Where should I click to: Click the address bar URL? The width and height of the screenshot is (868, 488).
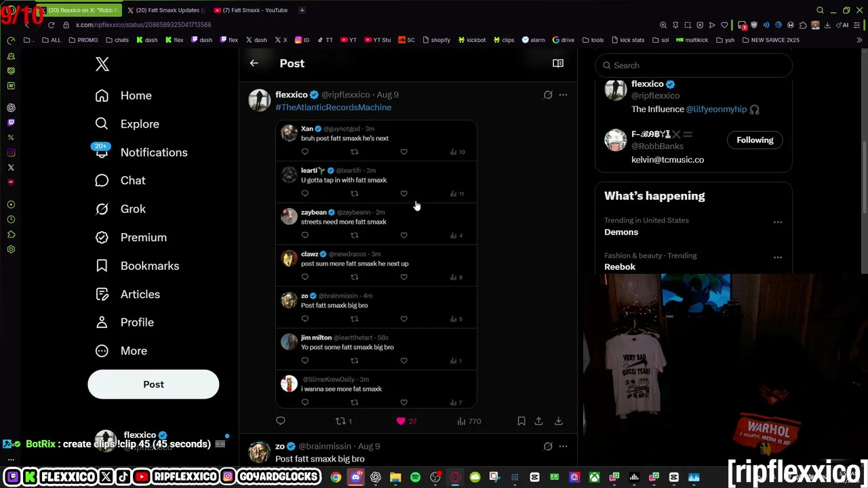point(143,25)
